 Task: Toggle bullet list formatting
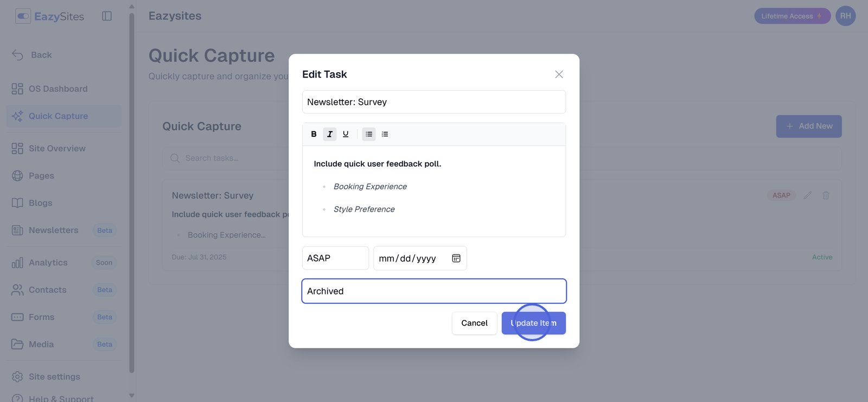click(369, 134)
